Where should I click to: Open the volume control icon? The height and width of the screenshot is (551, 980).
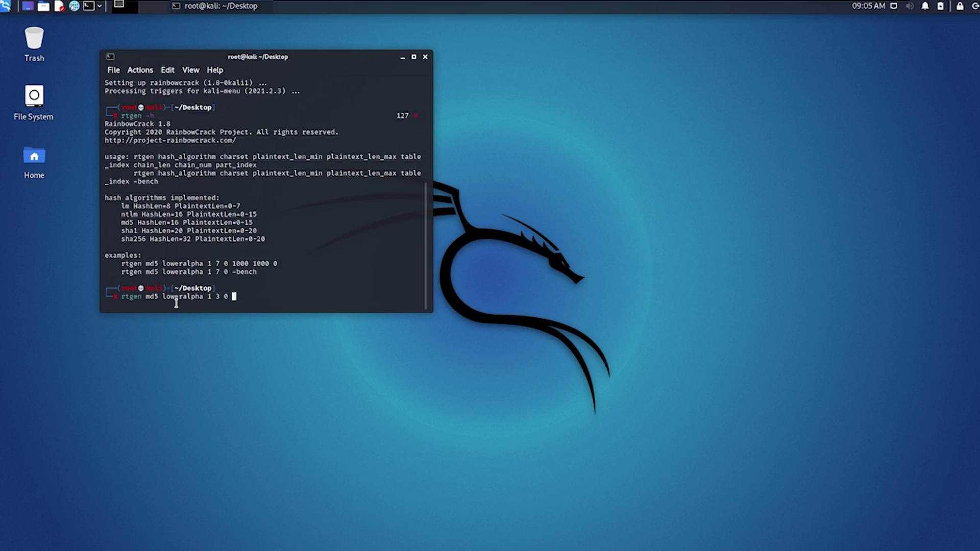909,6
